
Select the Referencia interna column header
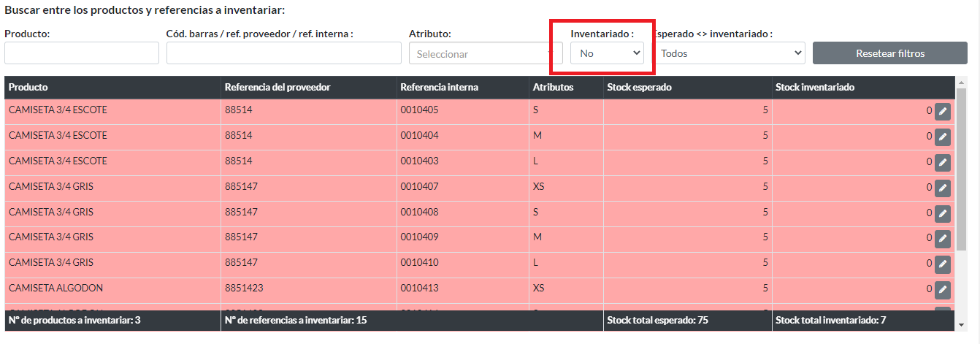pyautogui.click(x=439, y=88)
